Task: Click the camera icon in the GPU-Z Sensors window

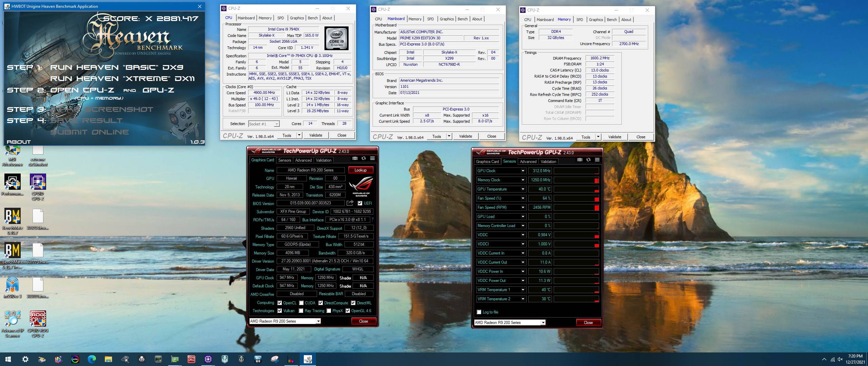Action: [579, 160]
